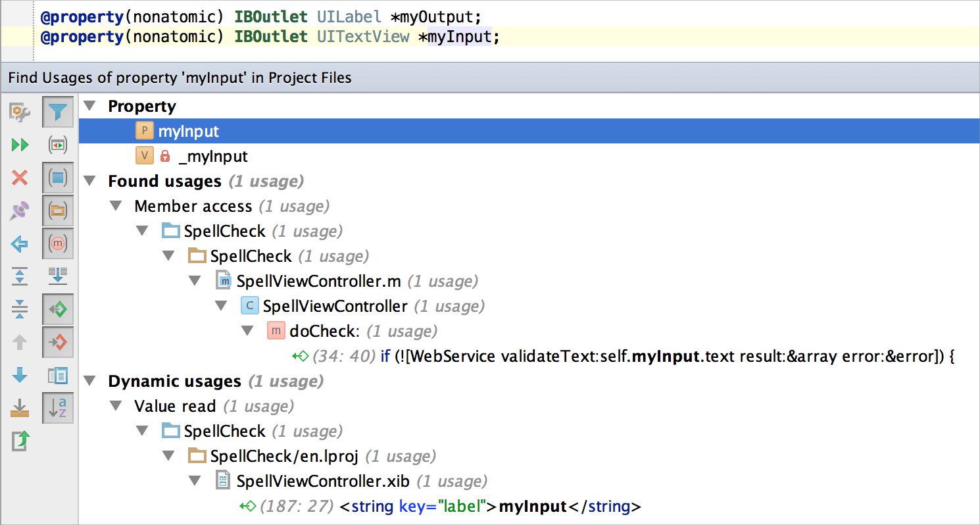Click the grey up arrow previous occurrence icon
Image resolution: width=980 pixels, height=525 pixels.
[20, 342]
